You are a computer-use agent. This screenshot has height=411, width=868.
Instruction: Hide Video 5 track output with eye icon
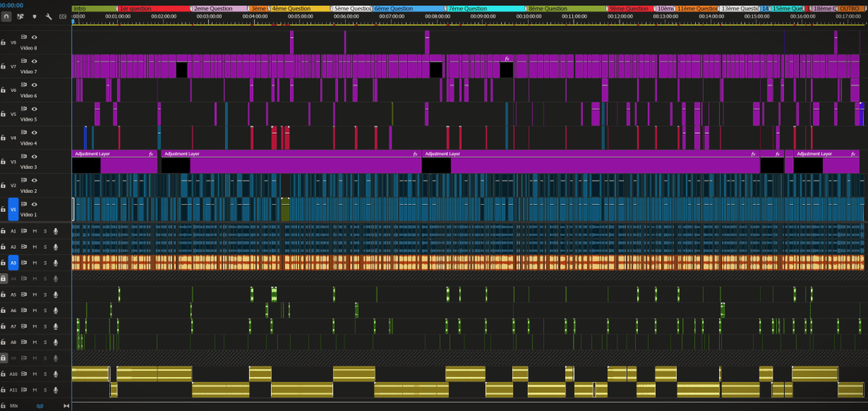34,108
